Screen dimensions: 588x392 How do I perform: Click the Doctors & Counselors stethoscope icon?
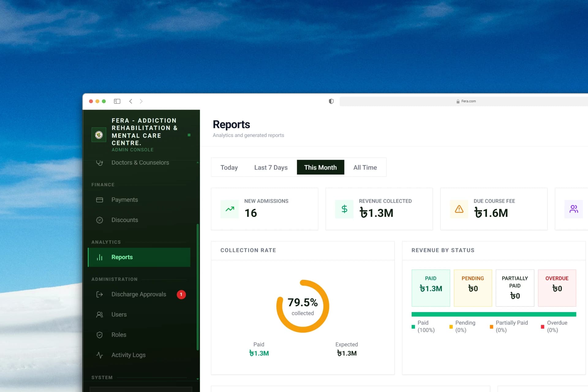[x=100, y=163]
